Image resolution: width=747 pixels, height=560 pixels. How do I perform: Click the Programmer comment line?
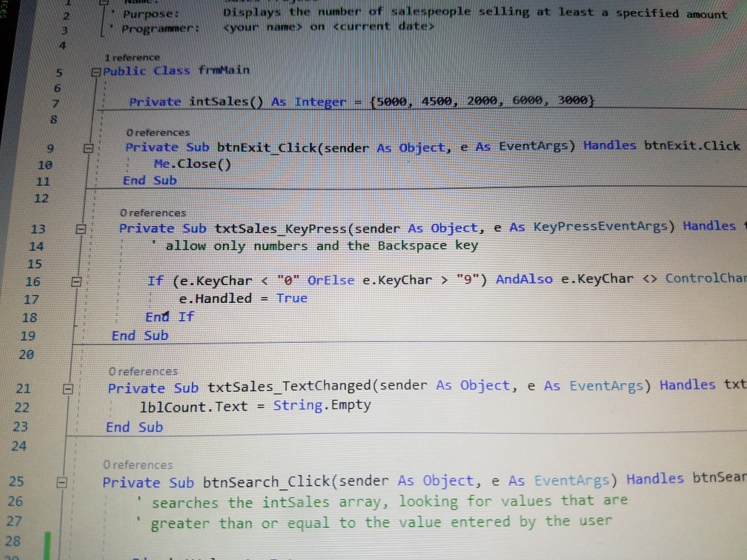271,27
